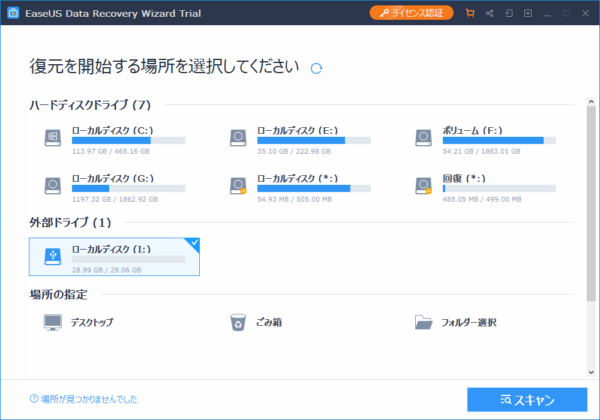Refresh the drive list with circular arrow

[x=316, y=68]
